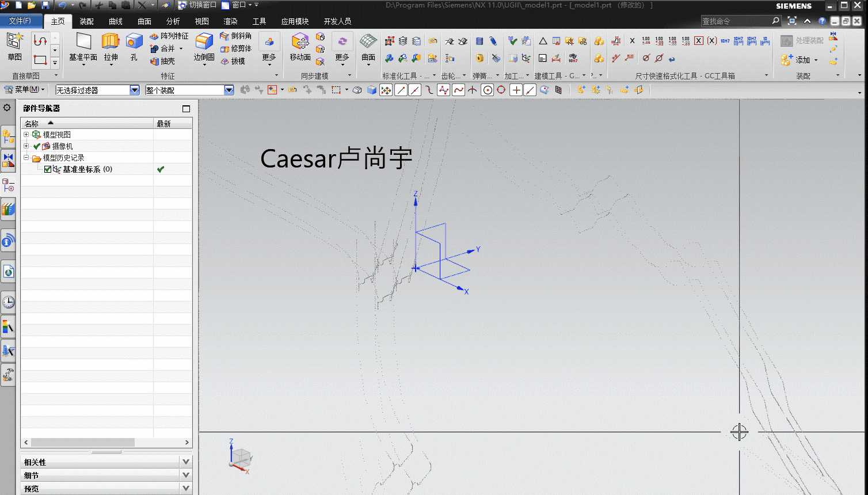Activate the 移动面 move face tool

tap(300, 47)
